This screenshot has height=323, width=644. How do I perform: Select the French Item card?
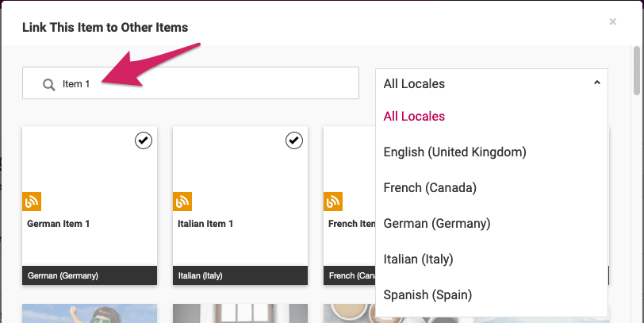point(350,206)
